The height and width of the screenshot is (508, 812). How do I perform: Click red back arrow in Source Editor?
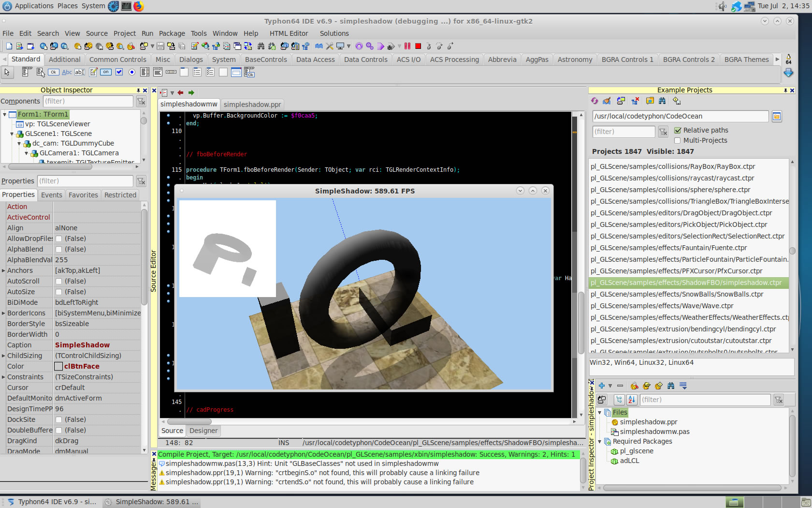point(180,92)
